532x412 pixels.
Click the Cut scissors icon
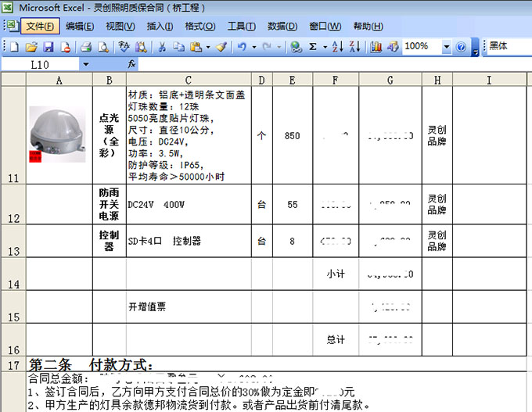pos(162,48)
